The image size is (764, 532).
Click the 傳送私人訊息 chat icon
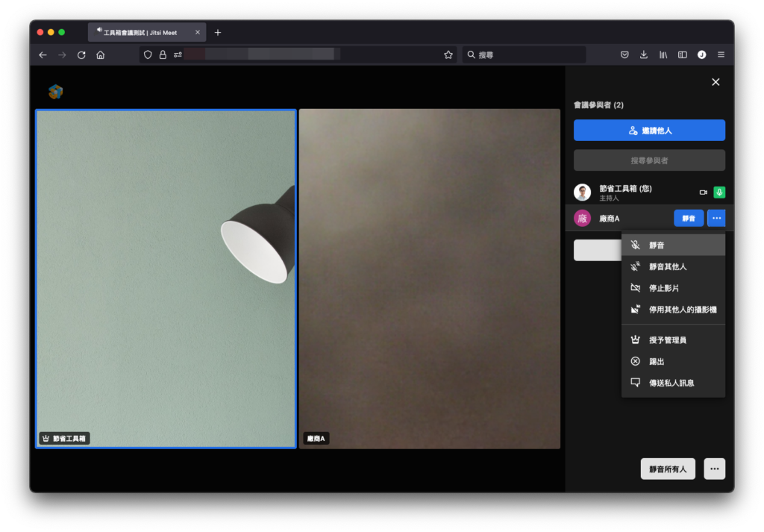click(636, 383)
